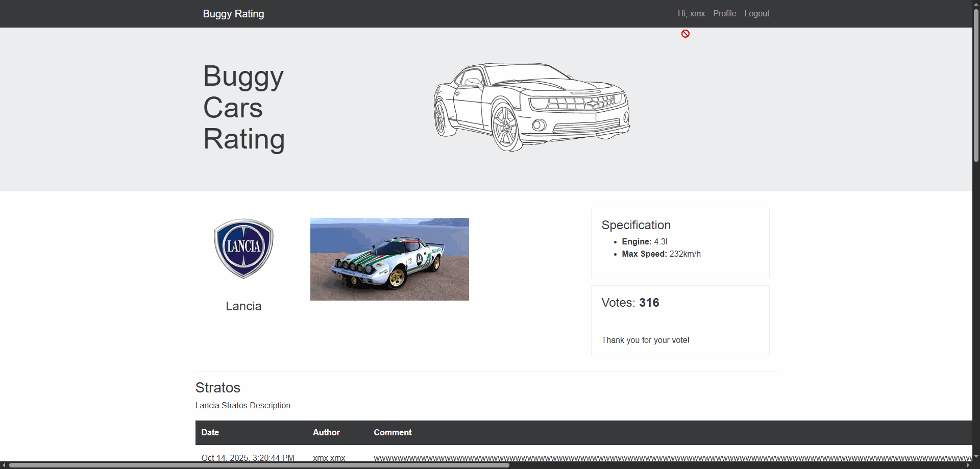Click the Author column header
980x469 pixels.
coord(326,432)
